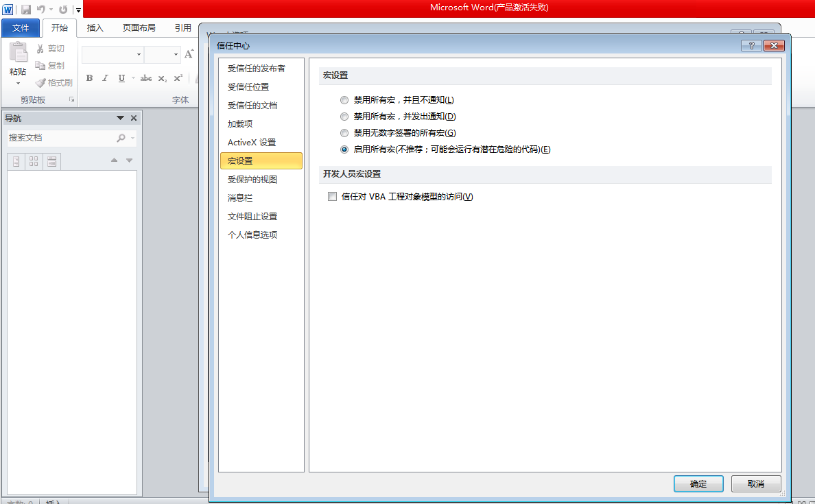This screenshot has height=504, width=815.
Task: Click the Paste (粘贴) icon
Action: (18, 53)
